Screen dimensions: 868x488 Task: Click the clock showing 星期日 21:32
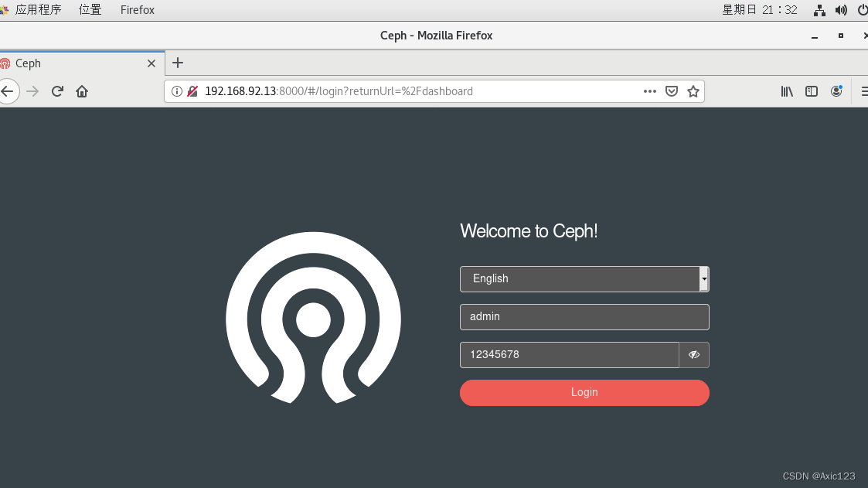click(760, 10)
